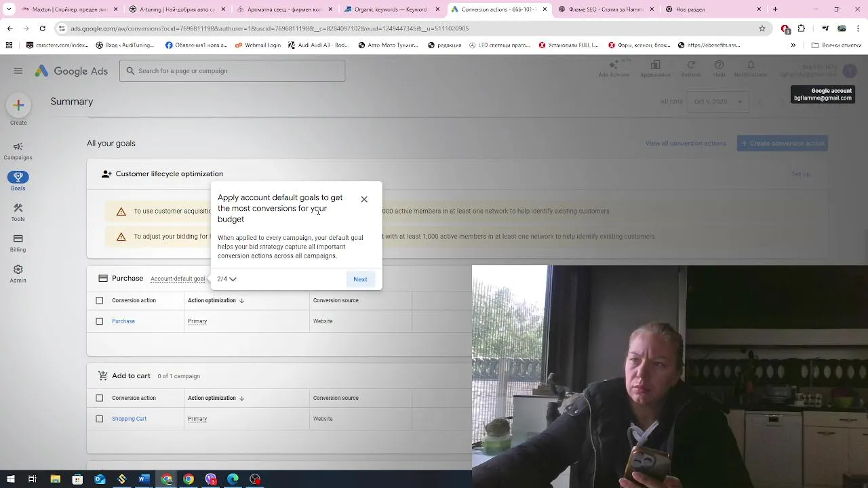Open Word from the taskbar
The image size is (868, 488).
point(144,479)
